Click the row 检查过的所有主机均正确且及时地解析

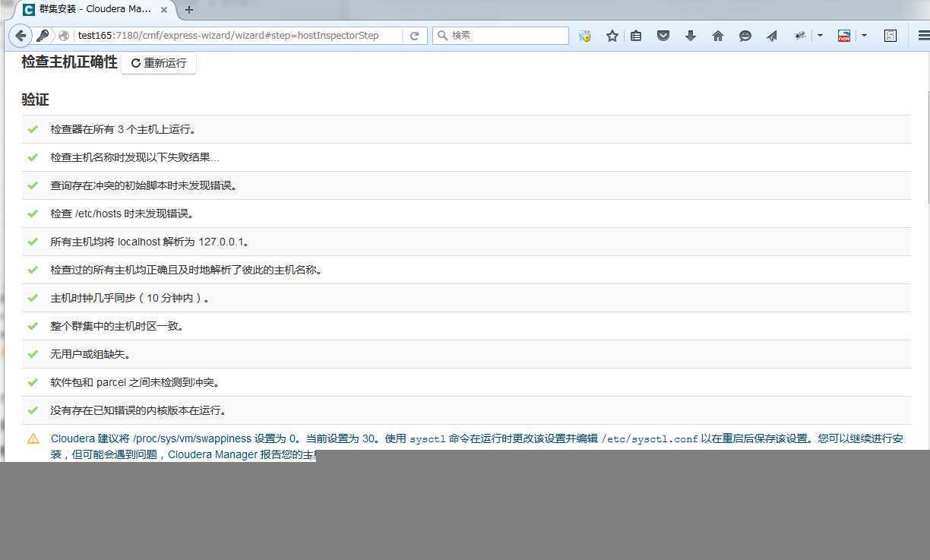click(x=466, y=270)
